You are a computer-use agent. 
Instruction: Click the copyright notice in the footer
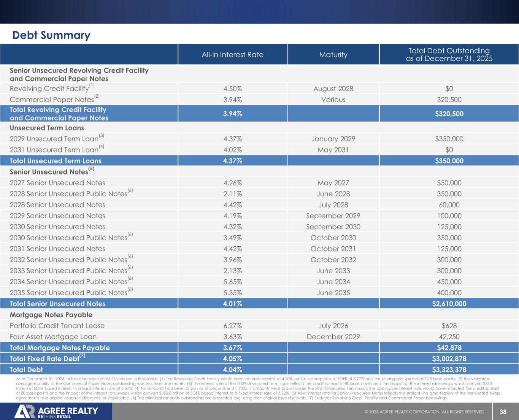[425, 412]
